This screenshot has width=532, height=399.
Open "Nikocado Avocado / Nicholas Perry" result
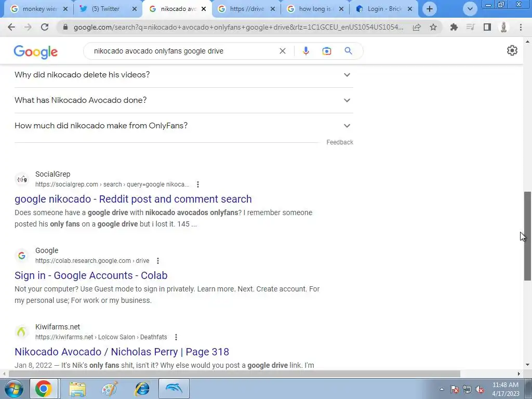[122, 352]
